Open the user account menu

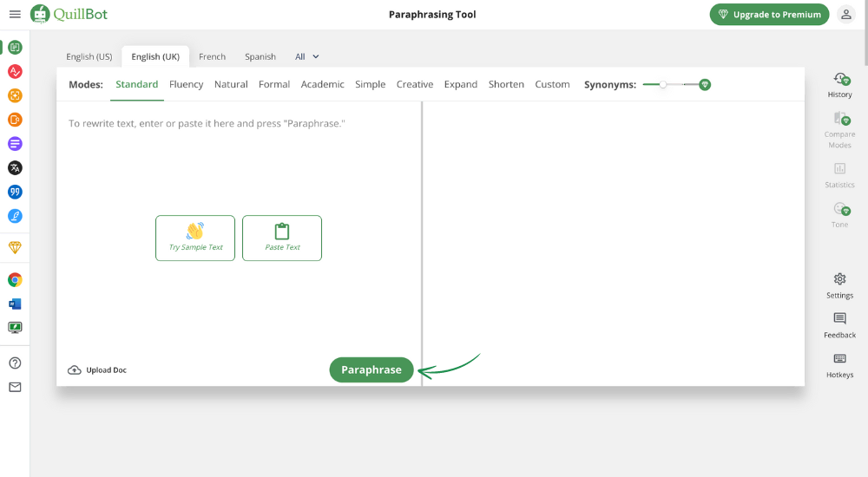[845, 15]
